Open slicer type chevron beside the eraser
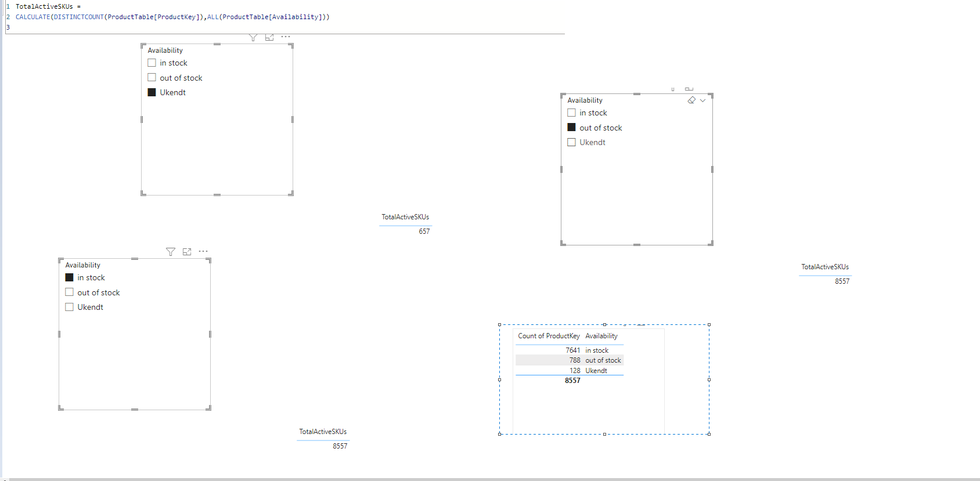 [703, 100]
